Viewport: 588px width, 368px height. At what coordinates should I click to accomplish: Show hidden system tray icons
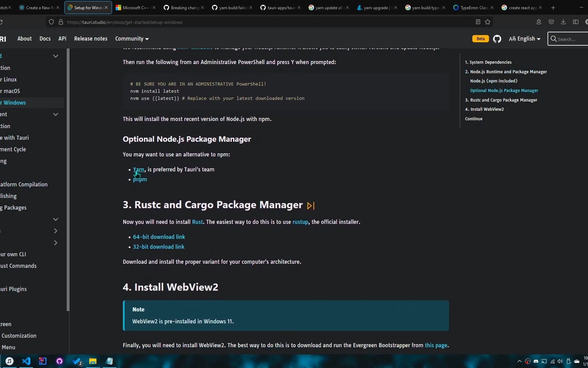coord(519,361)
